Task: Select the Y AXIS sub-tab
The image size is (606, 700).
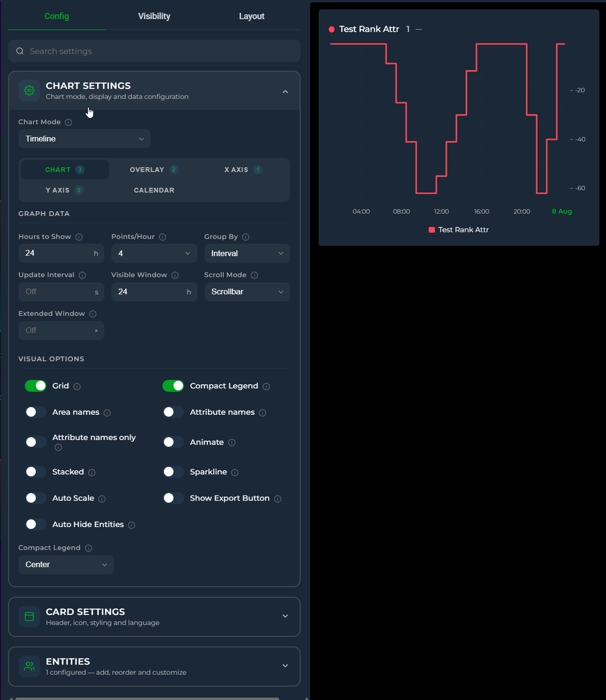Action: pyautogui.click(x=65, y=190)
